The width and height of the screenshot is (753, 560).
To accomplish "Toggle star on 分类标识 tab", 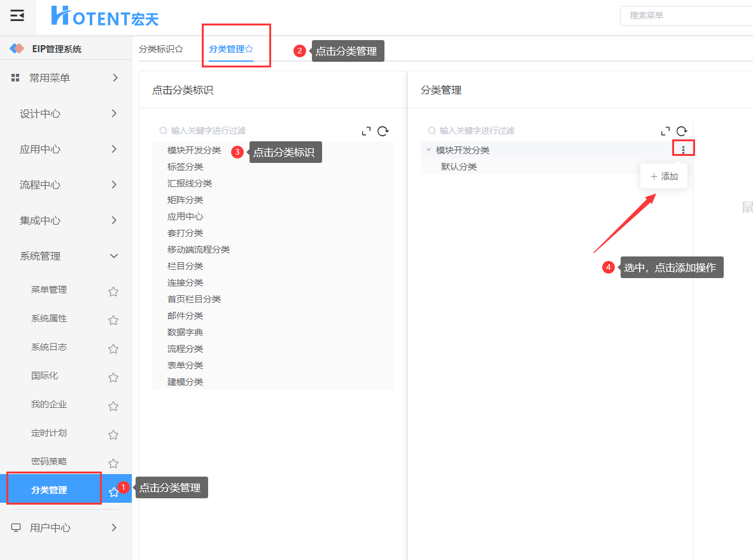I will [x=179, y=48].
